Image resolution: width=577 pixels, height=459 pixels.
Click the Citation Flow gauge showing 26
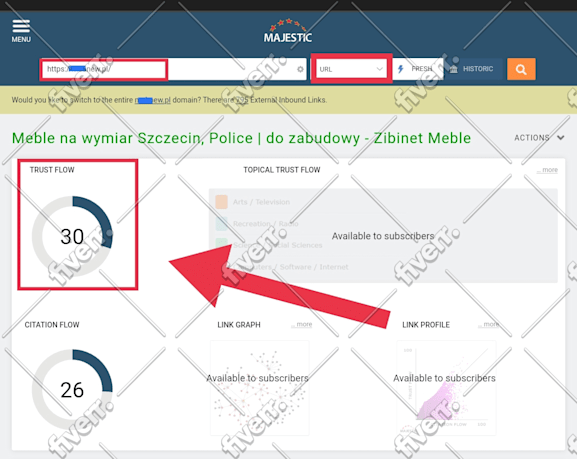coord(72,389)
